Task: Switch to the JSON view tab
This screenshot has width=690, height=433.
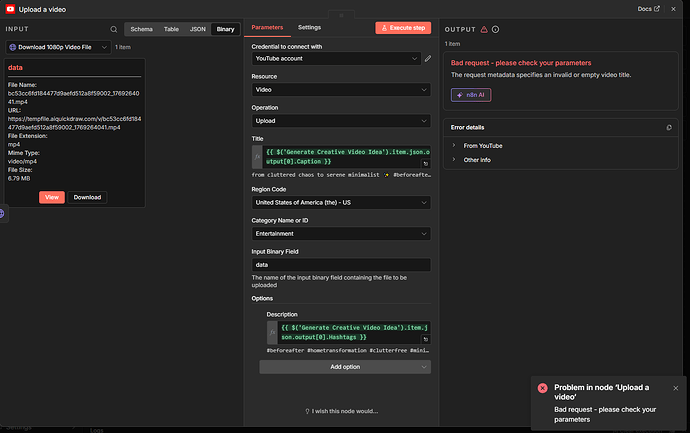Action: 199,30
